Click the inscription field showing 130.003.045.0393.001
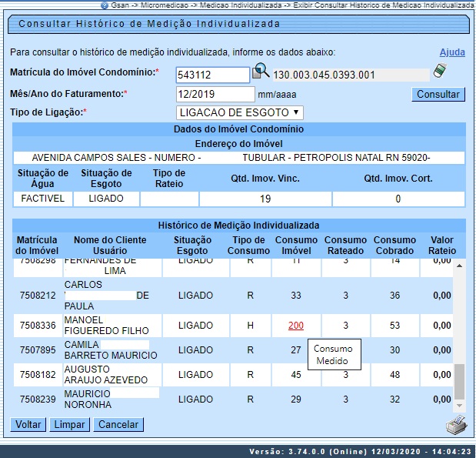Image resolution: width=476 pixels, height=458 pixels. pyautogui.click(x=350, y=75)
